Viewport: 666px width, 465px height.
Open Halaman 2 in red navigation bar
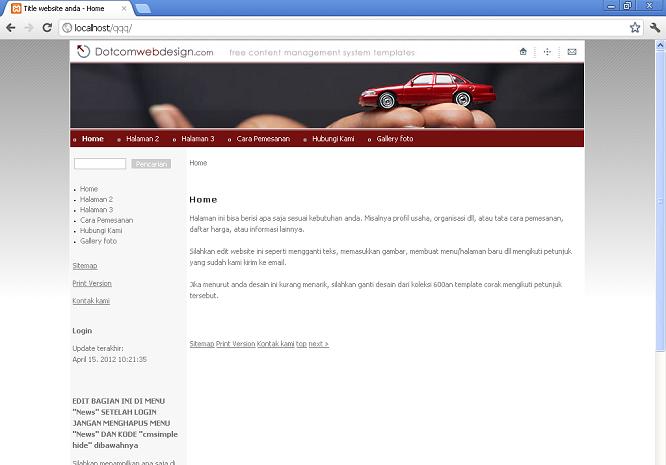point(142,139)
